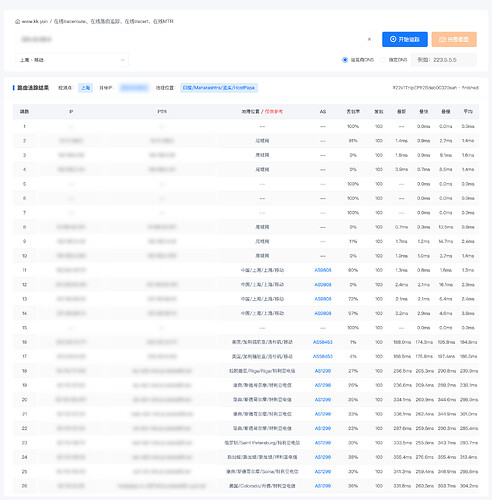Screen dimensions: 492x500
Task: Click the 丢包率 column header
Action: 353,112
